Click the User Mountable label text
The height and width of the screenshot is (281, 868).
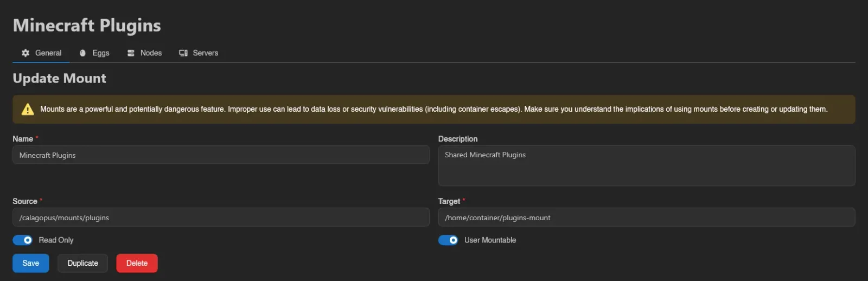coord(490,240)
